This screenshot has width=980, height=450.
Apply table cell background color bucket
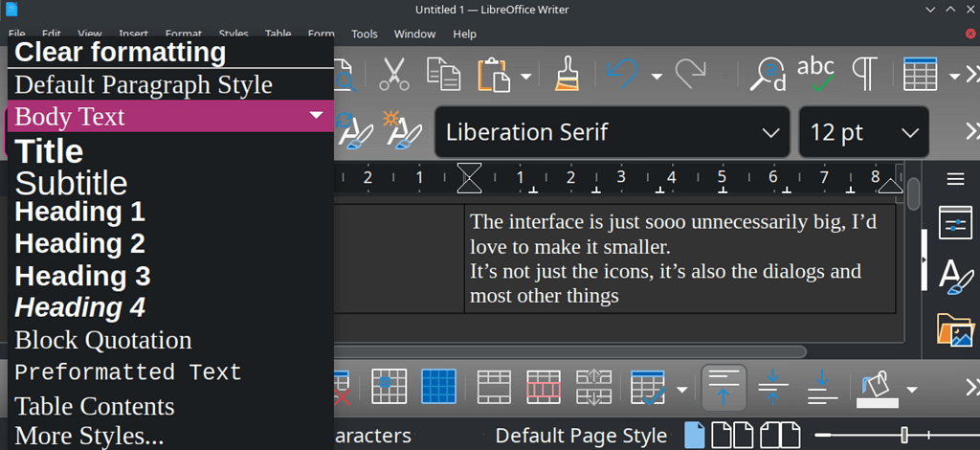tap(878, 390)
